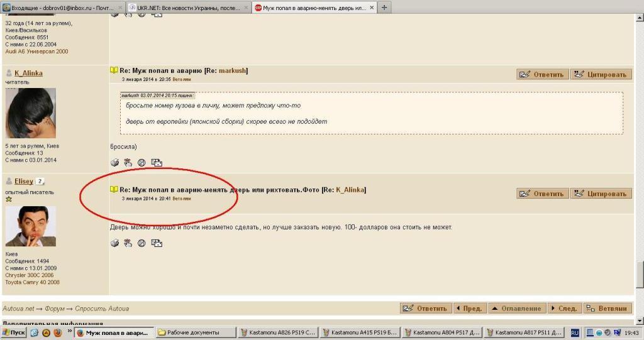This screenshot has width=644, height=340.
Task: Open Рабочие документы folder from the taskbar
Action: point(195,332)
